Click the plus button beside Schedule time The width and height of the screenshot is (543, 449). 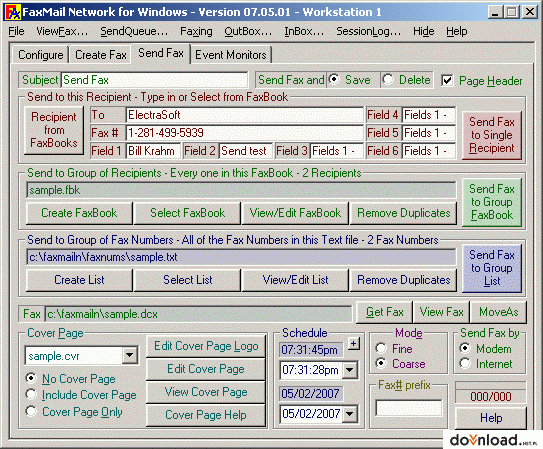[x=354, y=344]
